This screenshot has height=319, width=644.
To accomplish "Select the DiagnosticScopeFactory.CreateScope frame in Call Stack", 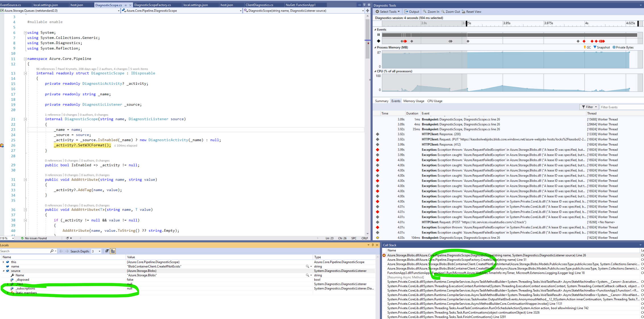I will [x=484, y=260].
